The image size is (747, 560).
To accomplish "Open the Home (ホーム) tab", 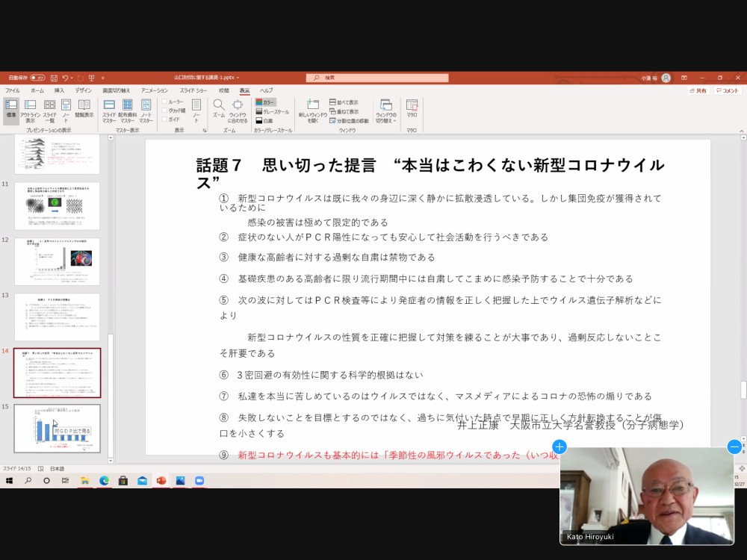I will [37, 90].
